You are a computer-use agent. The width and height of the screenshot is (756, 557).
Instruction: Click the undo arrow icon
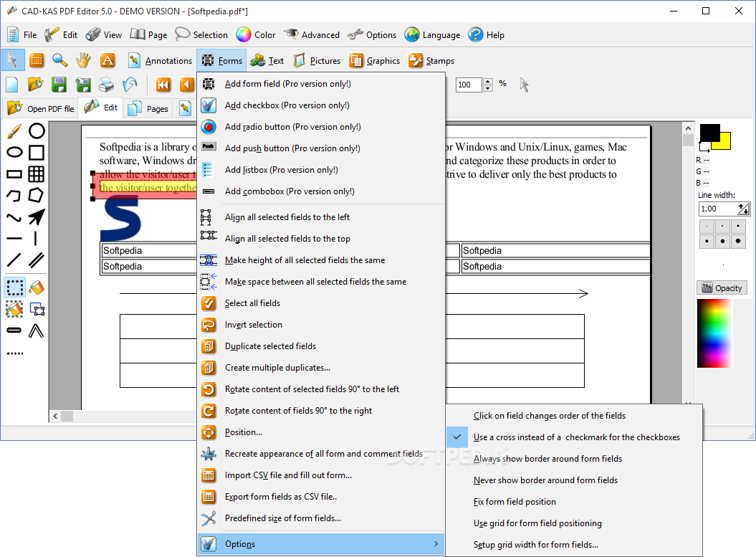tap(130, 85)
